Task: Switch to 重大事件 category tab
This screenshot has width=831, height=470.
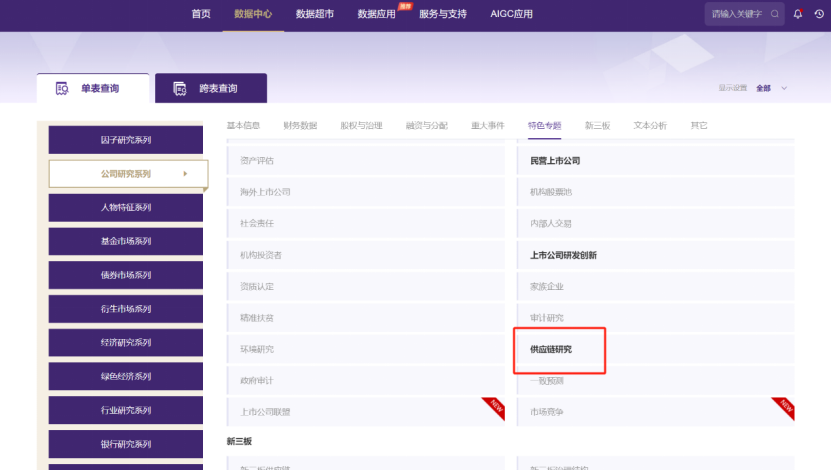Action: (488, 126)
